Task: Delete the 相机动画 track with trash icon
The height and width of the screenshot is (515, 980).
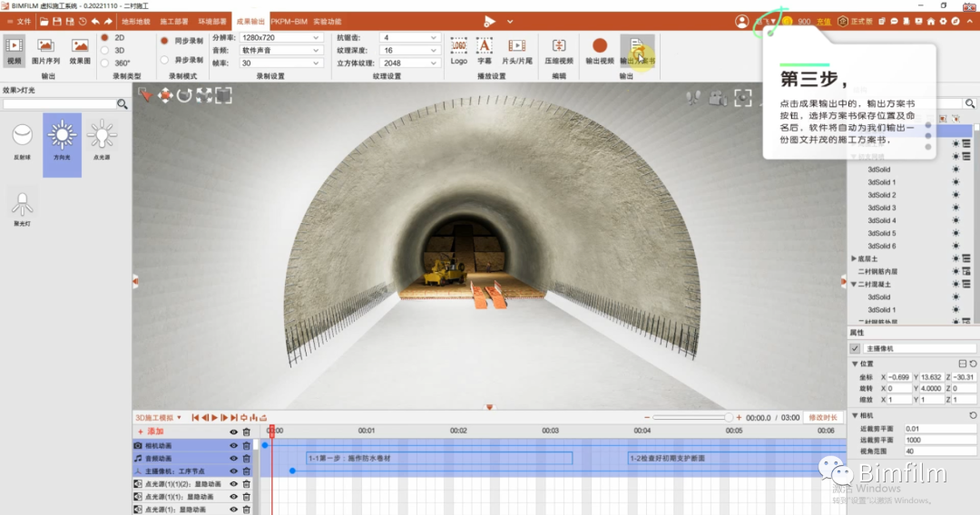Action: coord(246,446)
